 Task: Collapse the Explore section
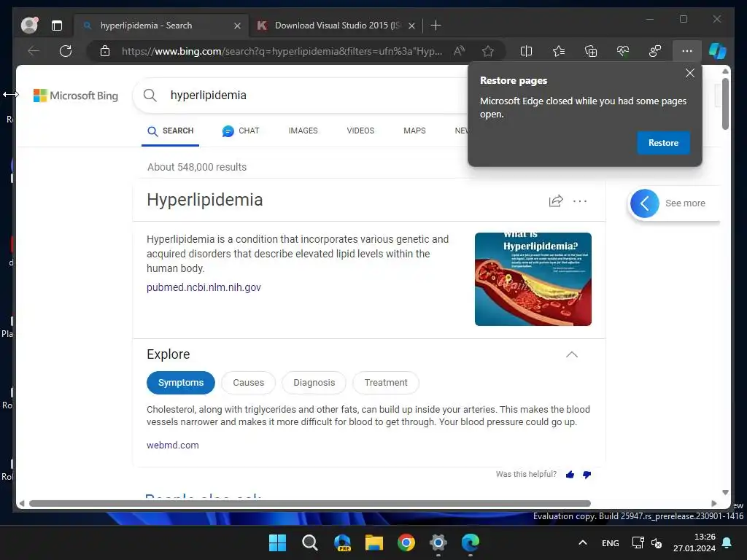click(x=572, y=355)
